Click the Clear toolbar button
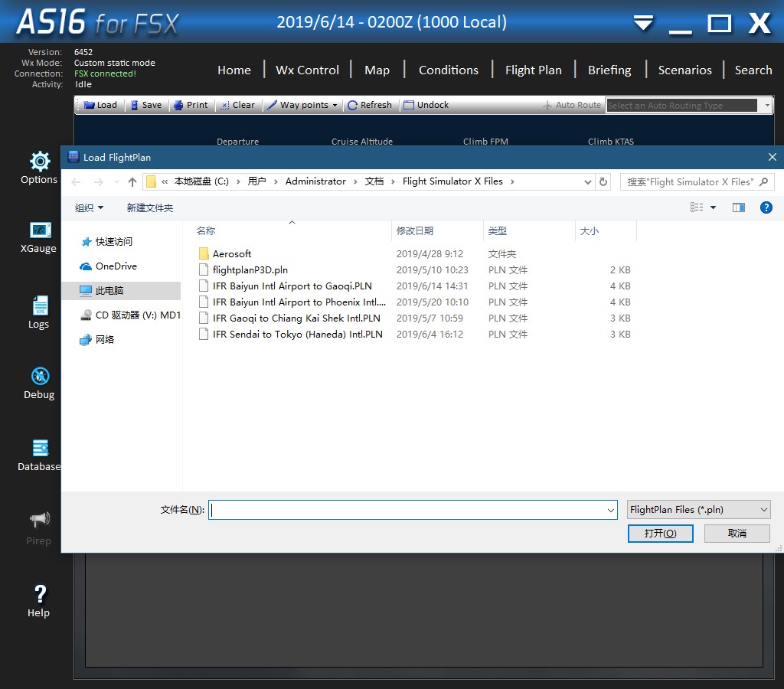This screenshot has width=784, height=689. click(238, 105)
